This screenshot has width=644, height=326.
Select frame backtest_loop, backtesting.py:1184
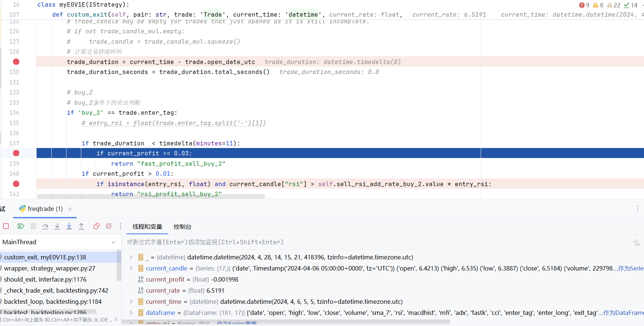pyautogui.click(x=58, y=302)
